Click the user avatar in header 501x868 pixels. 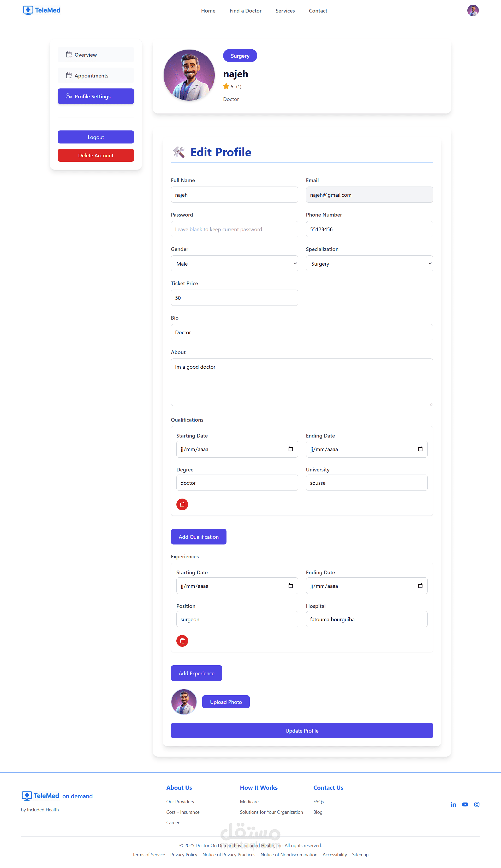(473, 10)
